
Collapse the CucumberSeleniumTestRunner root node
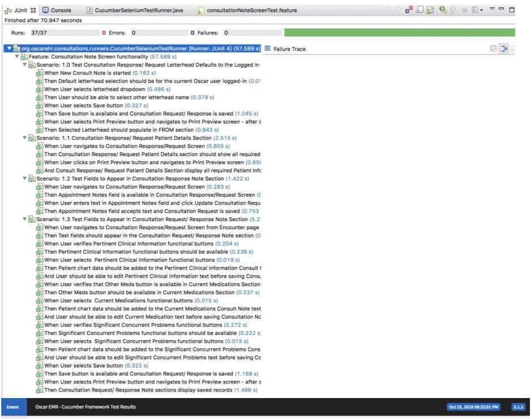coord(8,49)
